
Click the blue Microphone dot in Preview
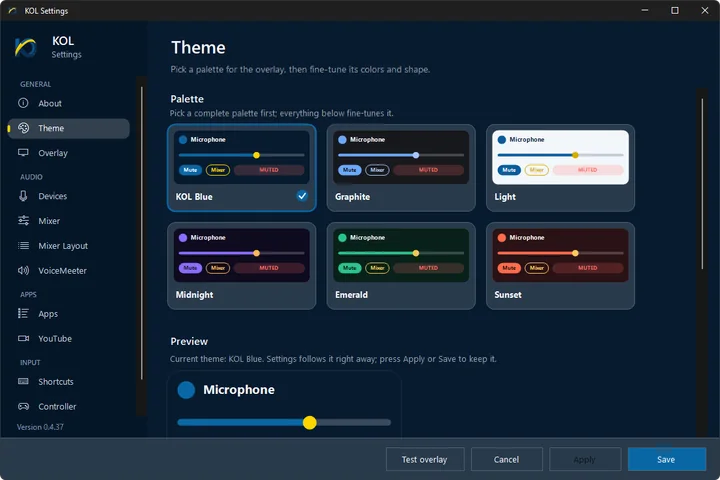point(186,390)
